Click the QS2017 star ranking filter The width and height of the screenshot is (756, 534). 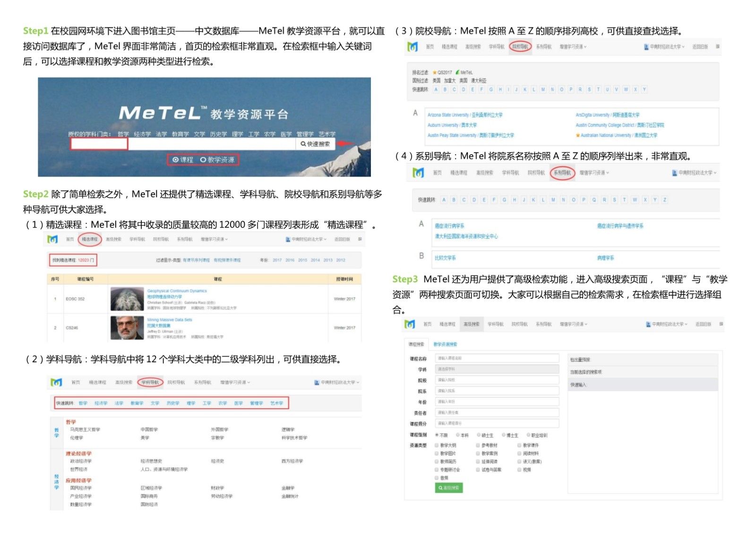pyautogui.click(x=442, y=73)
